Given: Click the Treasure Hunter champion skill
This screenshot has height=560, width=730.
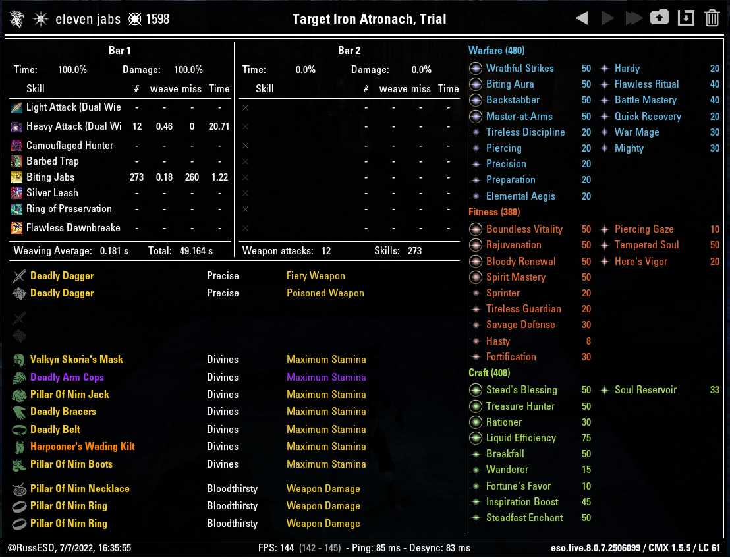Looking at the screenshot, I should (520, 406).
